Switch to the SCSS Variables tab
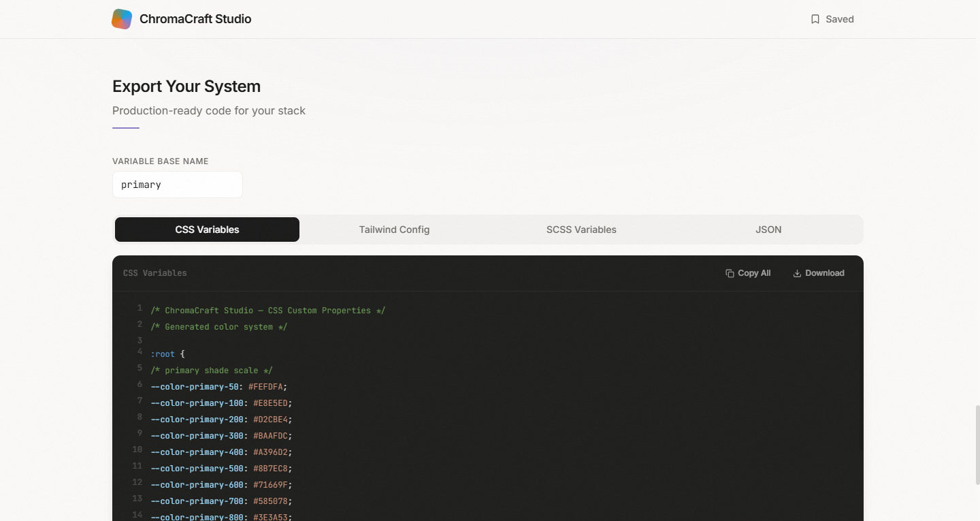The image size is (980, 521). pyautogui.click(x=581, y=230)
